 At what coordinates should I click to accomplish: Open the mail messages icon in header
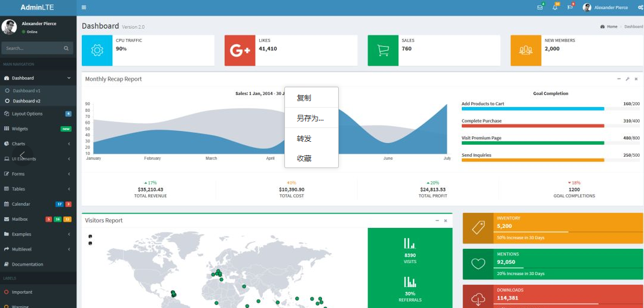click(x=539, y=7)
